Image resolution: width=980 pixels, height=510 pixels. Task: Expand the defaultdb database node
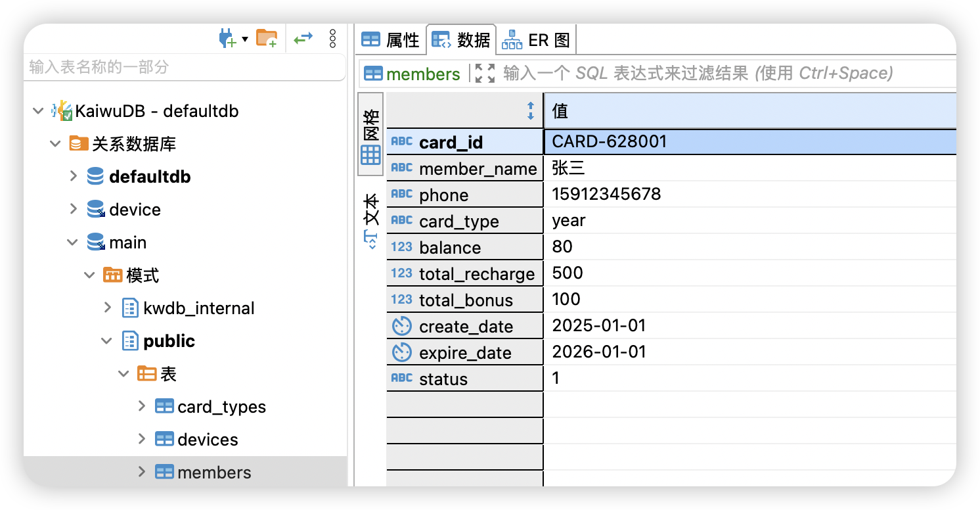pos(74,176)
